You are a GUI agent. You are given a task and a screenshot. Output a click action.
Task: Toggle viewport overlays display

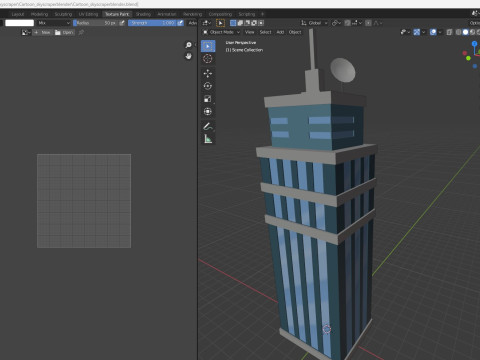(433, 32)
